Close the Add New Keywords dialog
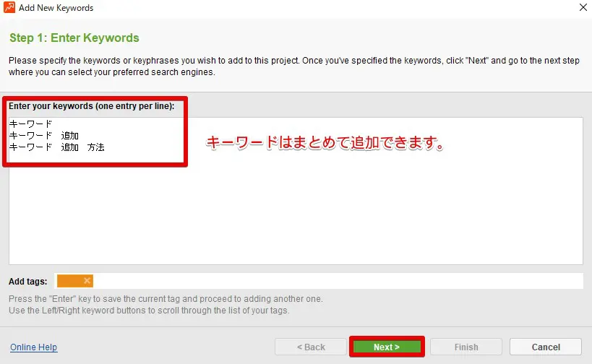This screenshot has height=364, width=592. coord(582,8)
